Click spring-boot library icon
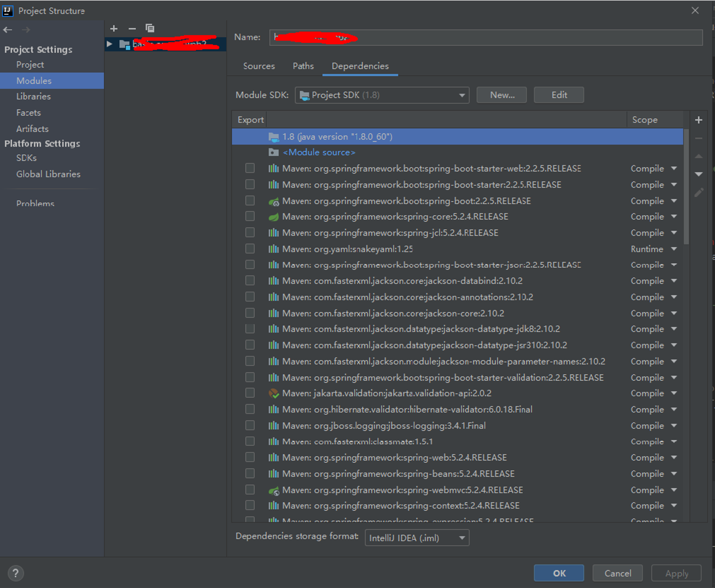 coord(273,201)
